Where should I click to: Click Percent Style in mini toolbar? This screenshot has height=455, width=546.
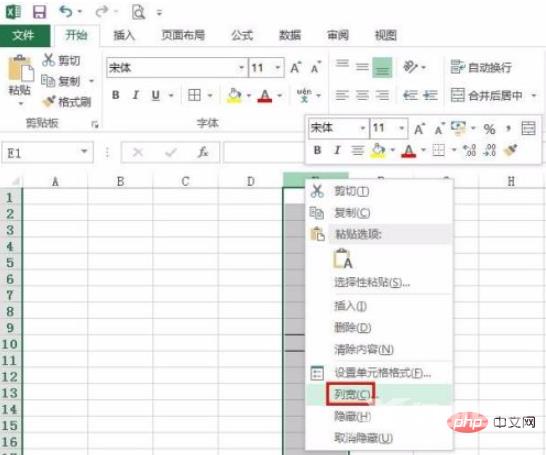pos(489,129)
